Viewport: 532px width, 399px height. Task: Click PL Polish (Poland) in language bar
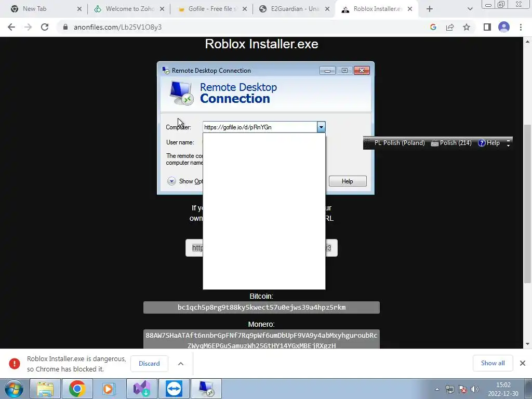[400, 143]
